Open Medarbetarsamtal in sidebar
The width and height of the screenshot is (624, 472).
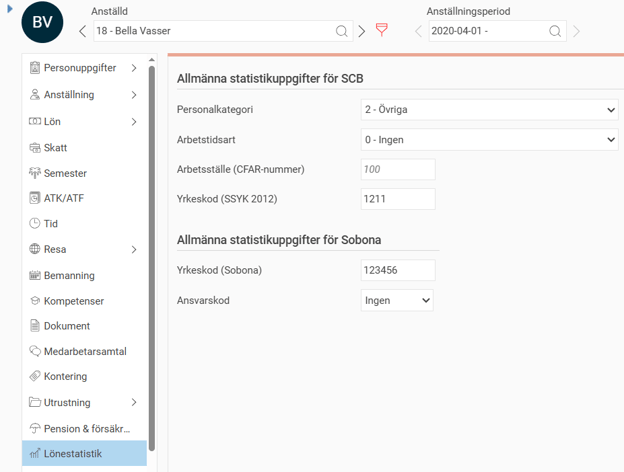pyautogui.click(x=84, y=351)
